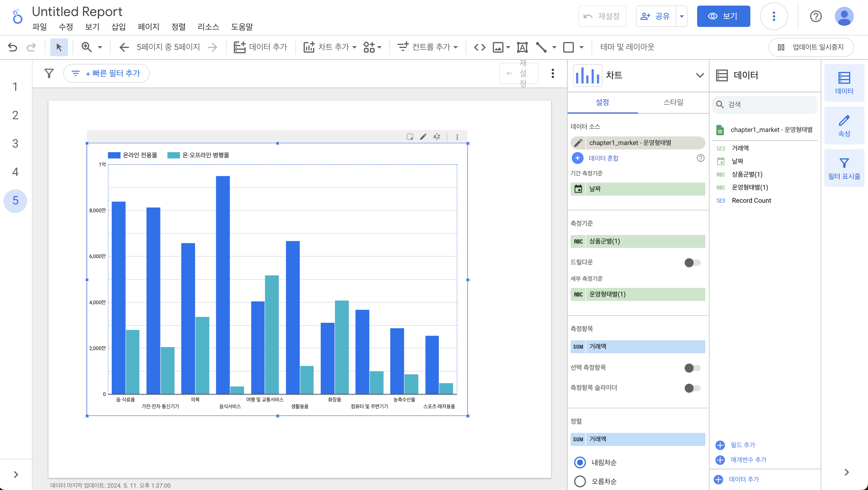Click the chart sort A-Z icon
868x490 pixels.
[437, 137]
